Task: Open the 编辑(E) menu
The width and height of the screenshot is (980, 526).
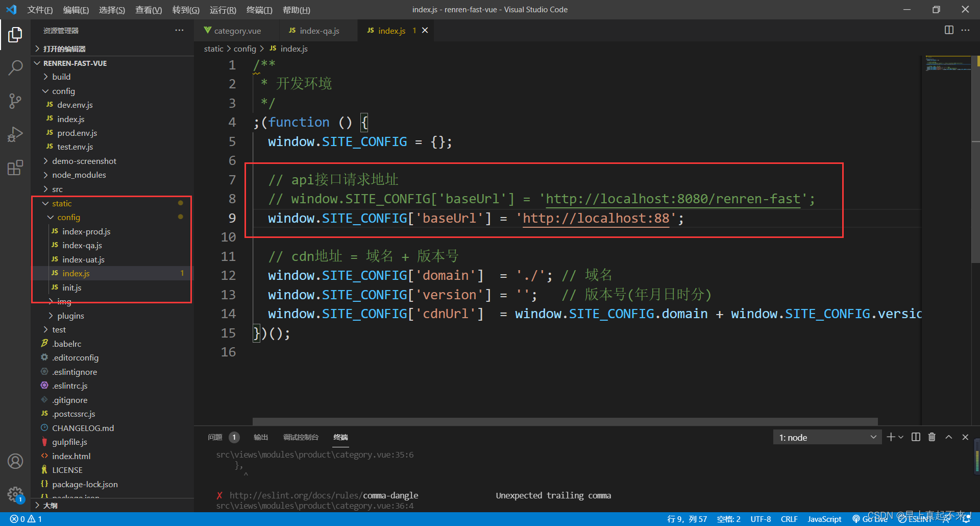Action: tap(76, 10)
